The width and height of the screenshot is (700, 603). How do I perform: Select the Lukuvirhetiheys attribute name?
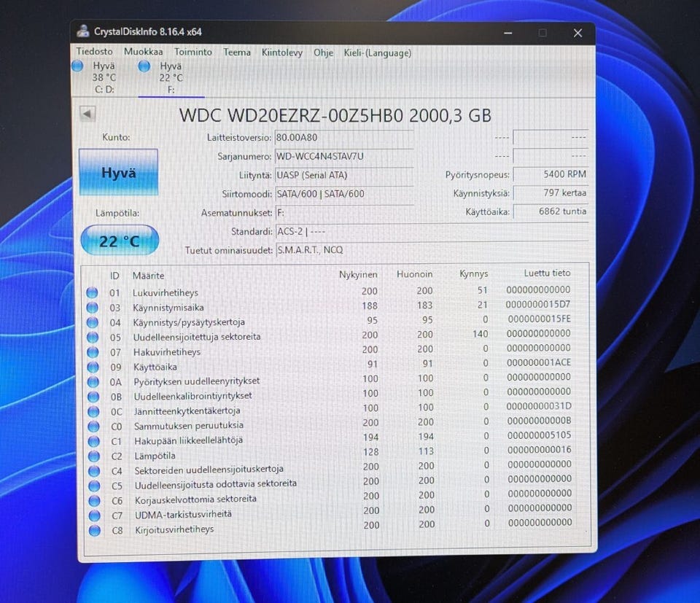pyautogui.click(x=166, y=293)
